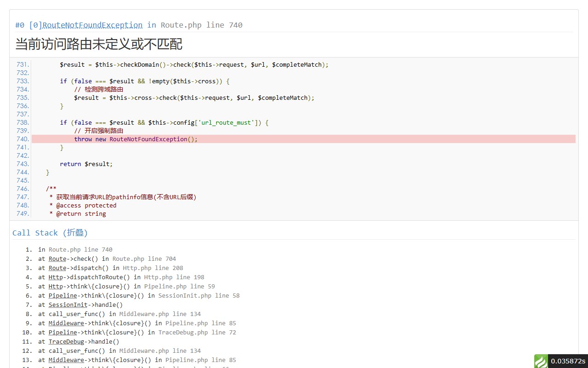Click Pipeline class in TraceDebug.php line 72 entry
The height and width of the screenshot is (368, 588).
pyautogui.click(x=62, y=332)
